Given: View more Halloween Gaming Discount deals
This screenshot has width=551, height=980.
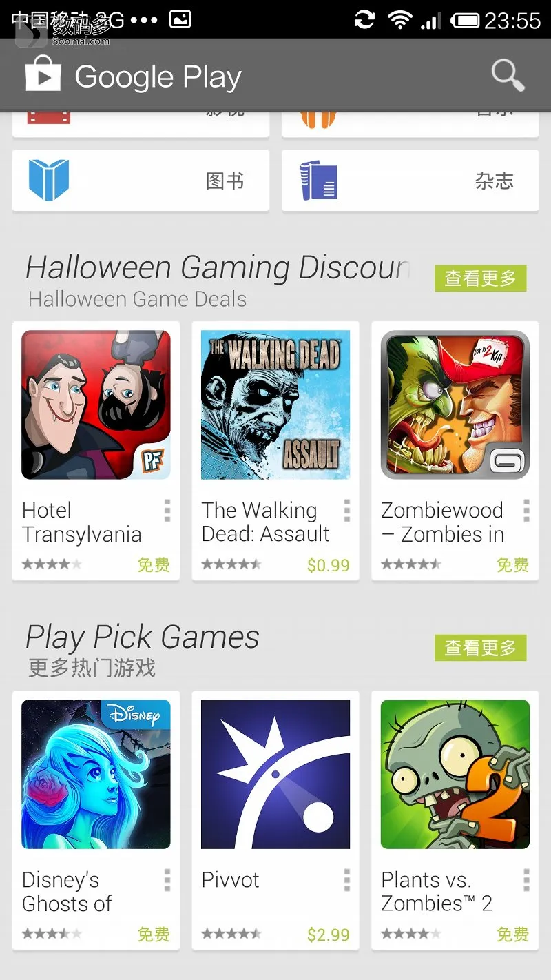Looking at the screenshot, I should tap(480, 278).
